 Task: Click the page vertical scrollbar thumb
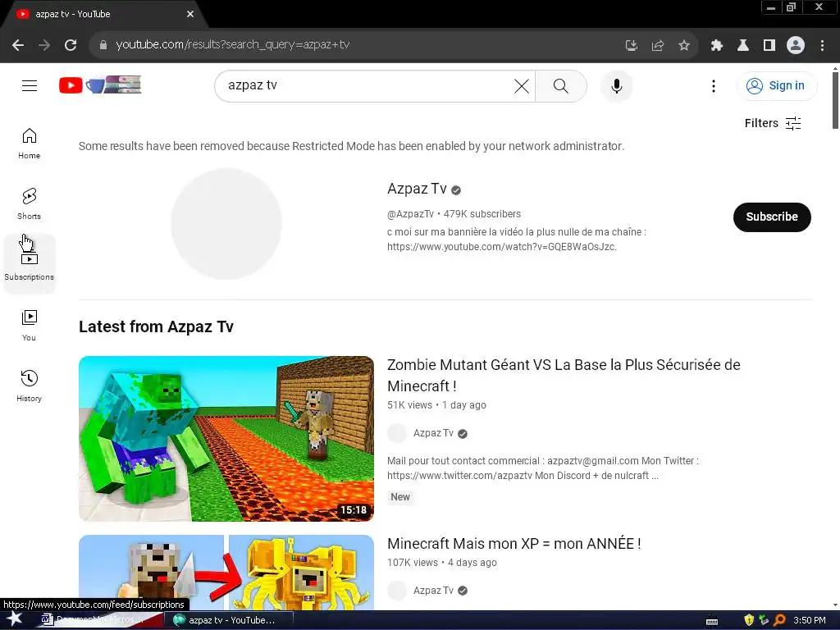(835, 100)
